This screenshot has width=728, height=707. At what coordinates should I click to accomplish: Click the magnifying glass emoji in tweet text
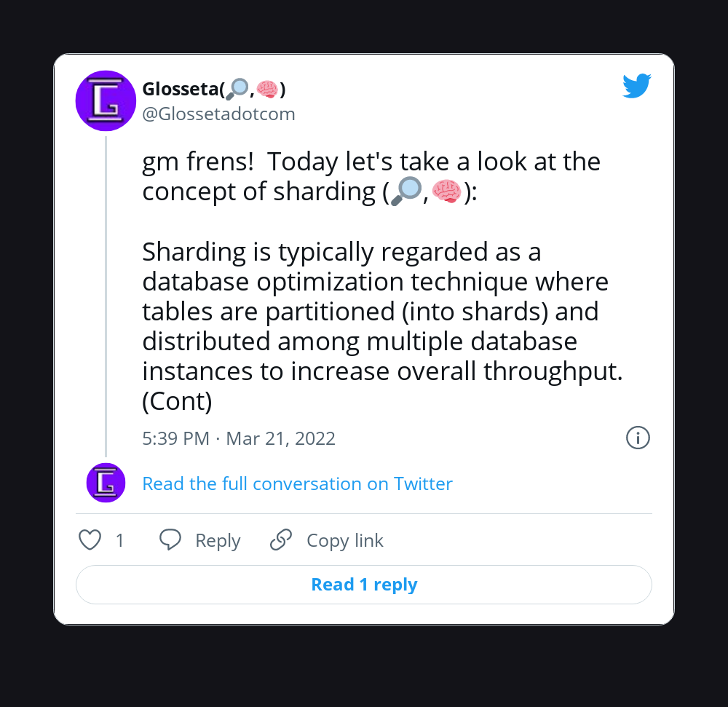point(405,191)
